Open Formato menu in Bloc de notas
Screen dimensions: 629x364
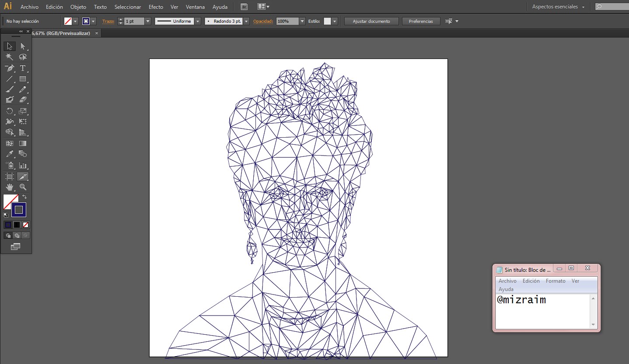pyautogui.click(x=556, y=281)
